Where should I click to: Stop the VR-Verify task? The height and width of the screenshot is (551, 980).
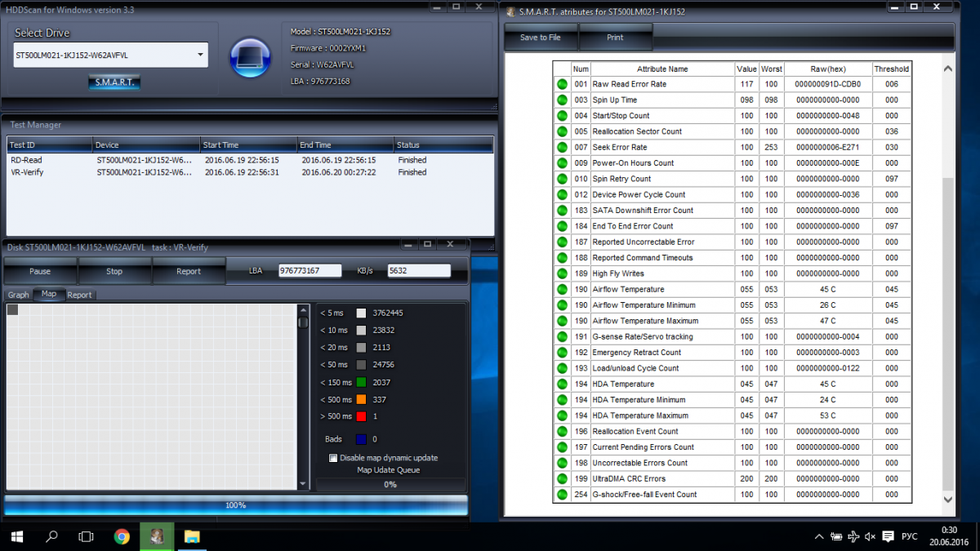coord(114,271)
